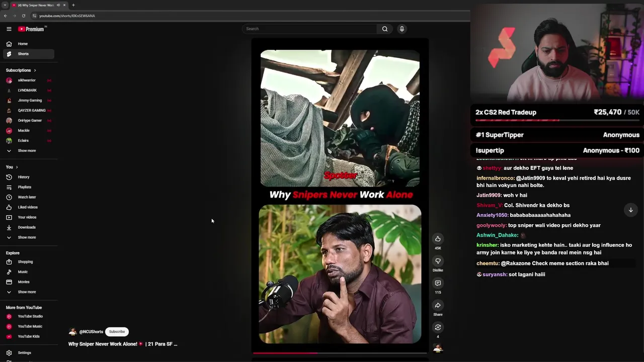
Task: Open the You section header
Action: click(x=12, y=167)
